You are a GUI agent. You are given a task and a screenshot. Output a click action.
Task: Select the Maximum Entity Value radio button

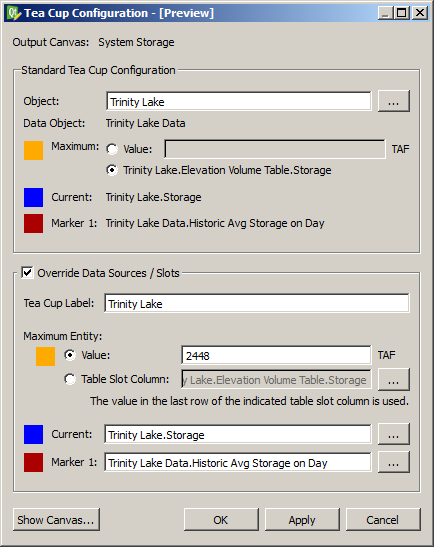[70, 355]
